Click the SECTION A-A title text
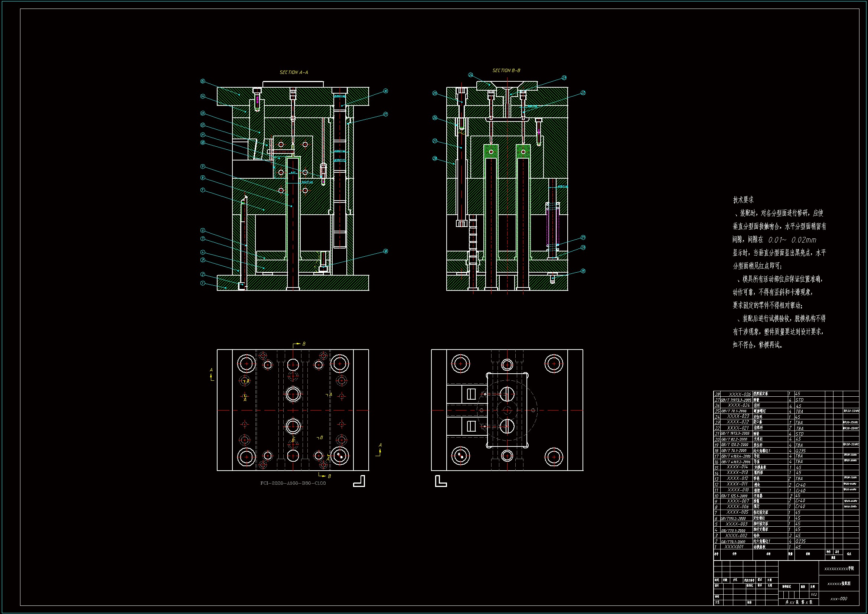This screenshot has height=614, width=868. point(294,72)
